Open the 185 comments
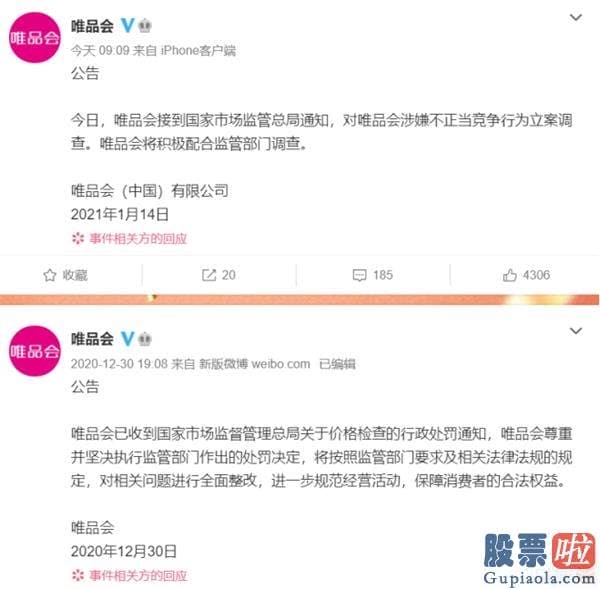Screen dimensions: 600x589 click(372, 275)
